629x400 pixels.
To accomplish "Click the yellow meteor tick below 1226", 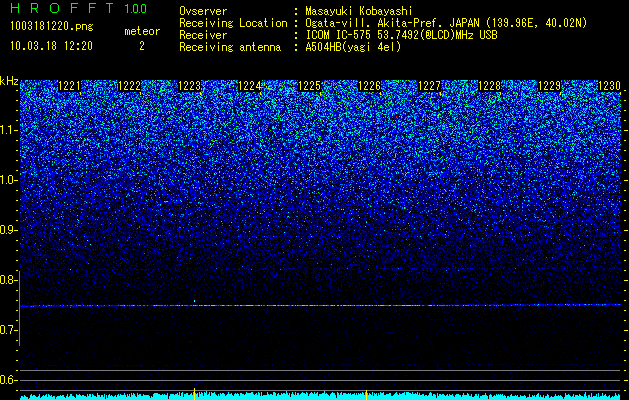I will (x=367, y=394).
